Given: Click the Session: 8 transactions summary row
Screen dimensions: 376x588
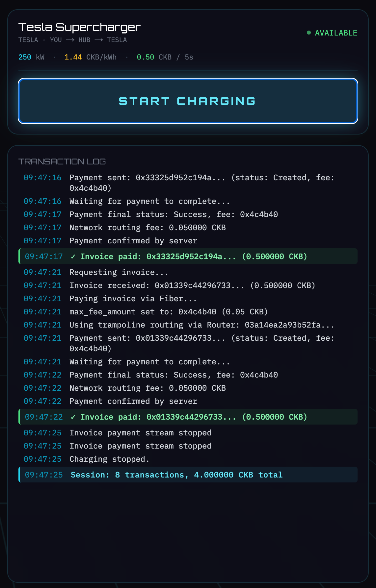Looking at the screenshot, I should [188, 475].
